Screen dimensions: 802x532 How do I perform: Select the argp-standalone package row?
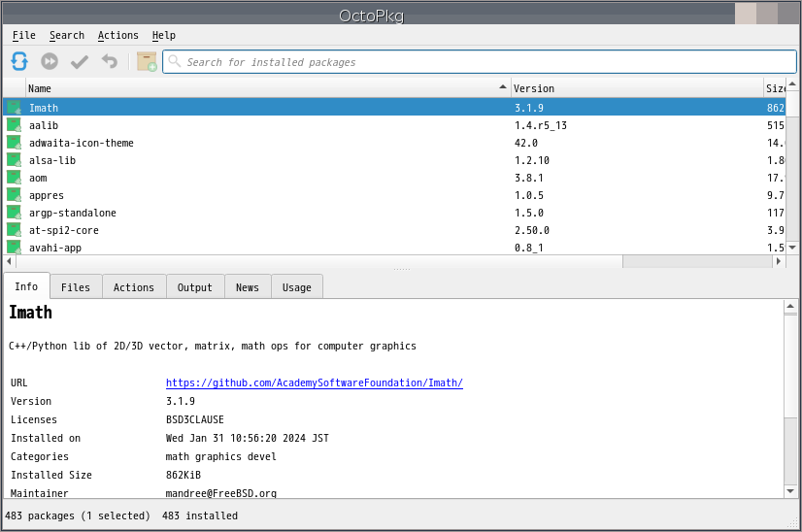pos(394,213)
